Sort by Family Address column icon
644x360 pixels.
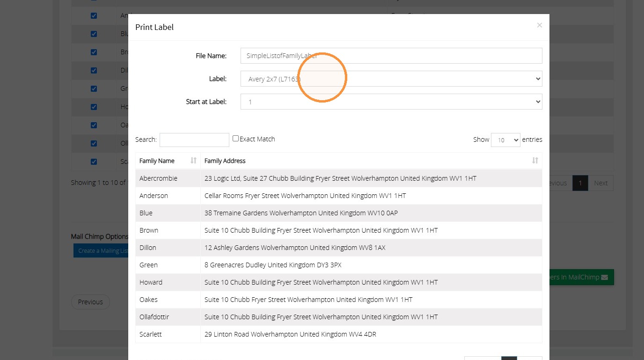pyautogui.click(x=535, y=161)
